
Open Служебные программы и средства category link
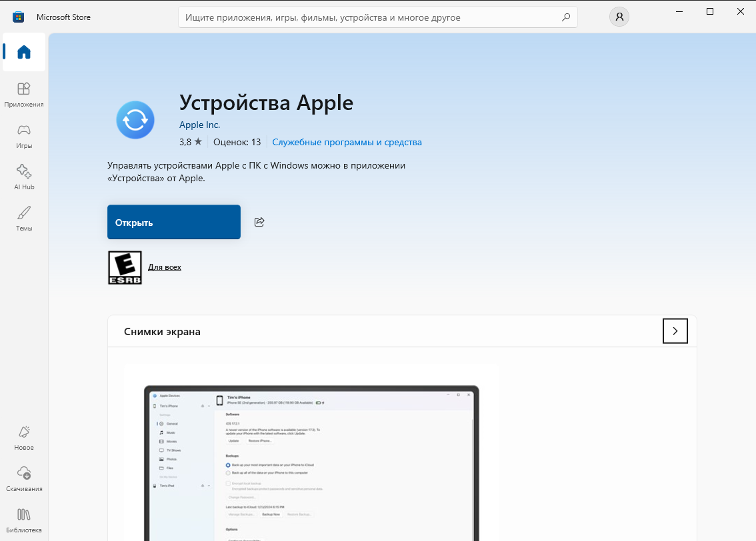point(347,142)
